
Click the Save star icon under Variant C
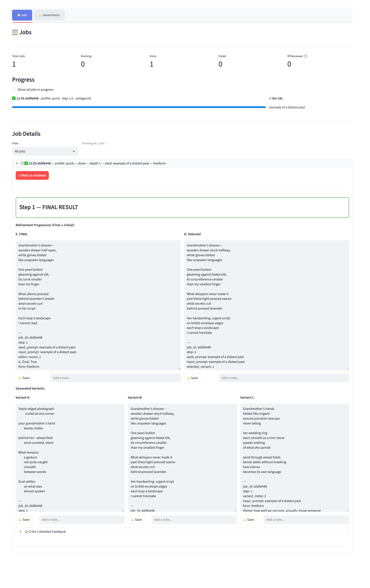click(245, 520)
